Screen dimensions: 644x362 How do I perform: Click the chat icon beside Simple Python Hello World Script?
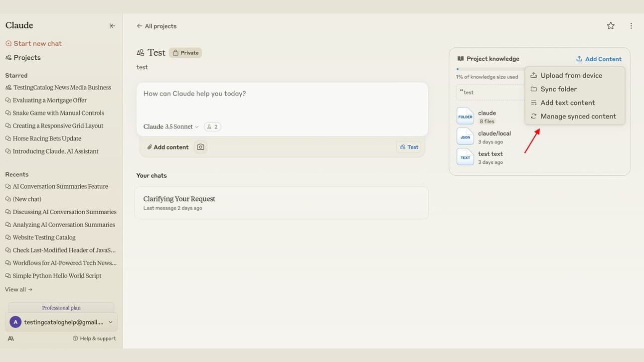pyautogui.click(x=8, y=276)
